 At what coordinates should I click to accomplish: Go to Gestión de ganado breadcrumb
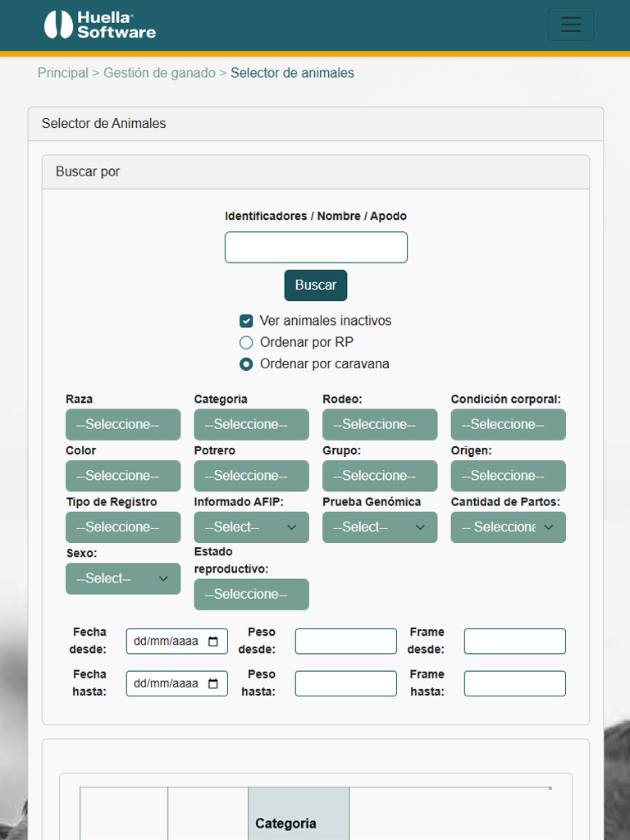pos(159,73)
